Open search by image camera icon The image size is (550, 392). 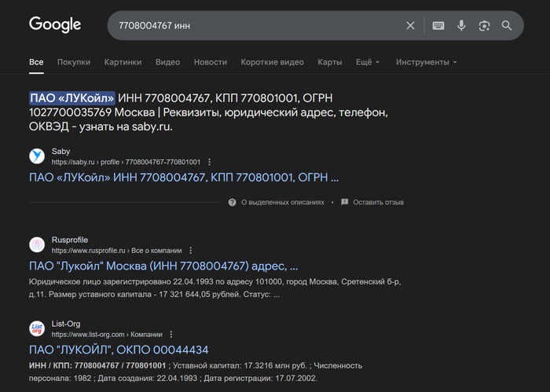(484, 26)
